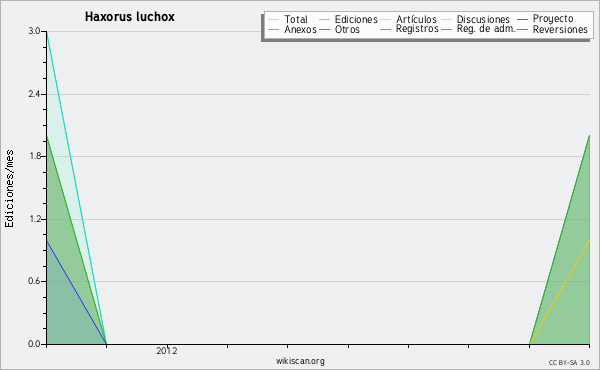
Task: Click the wikiscan.org label below the chart
Action: 300,361
